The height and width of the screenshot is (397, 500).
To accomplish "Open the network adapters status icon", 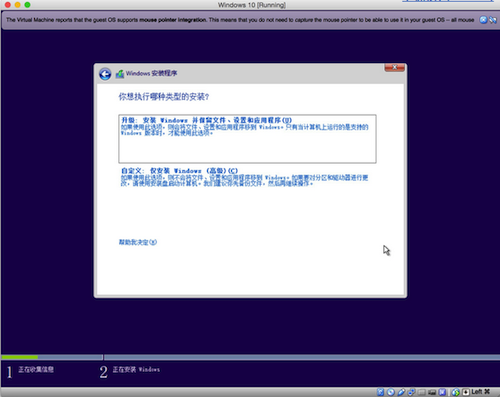I will click(x=411, y=392).
